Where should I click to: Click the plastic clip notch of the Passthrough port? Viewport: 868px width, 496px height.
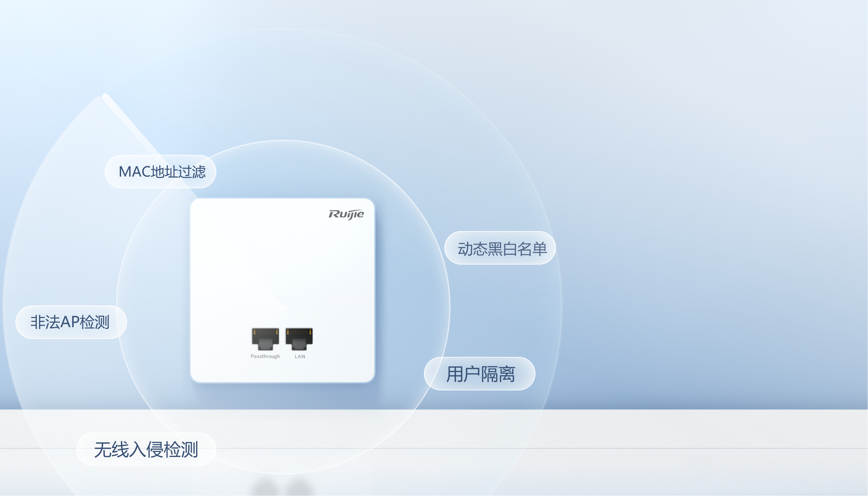pyautogui.click(x=265, y=345)
